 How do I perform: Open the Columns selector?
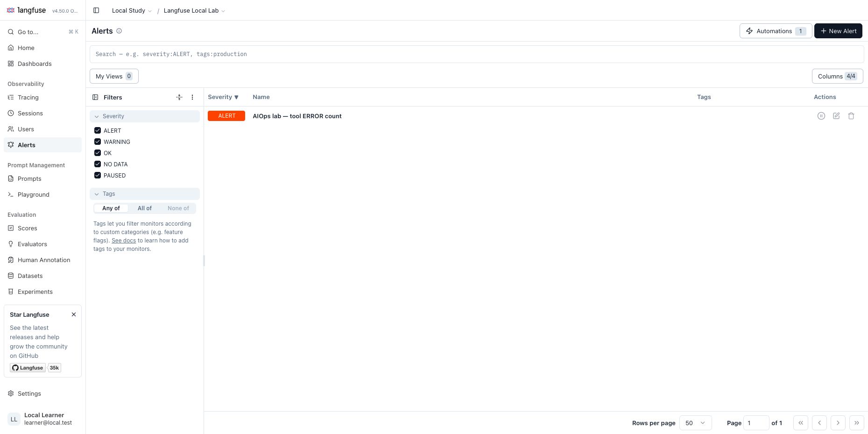pos(838,76)
